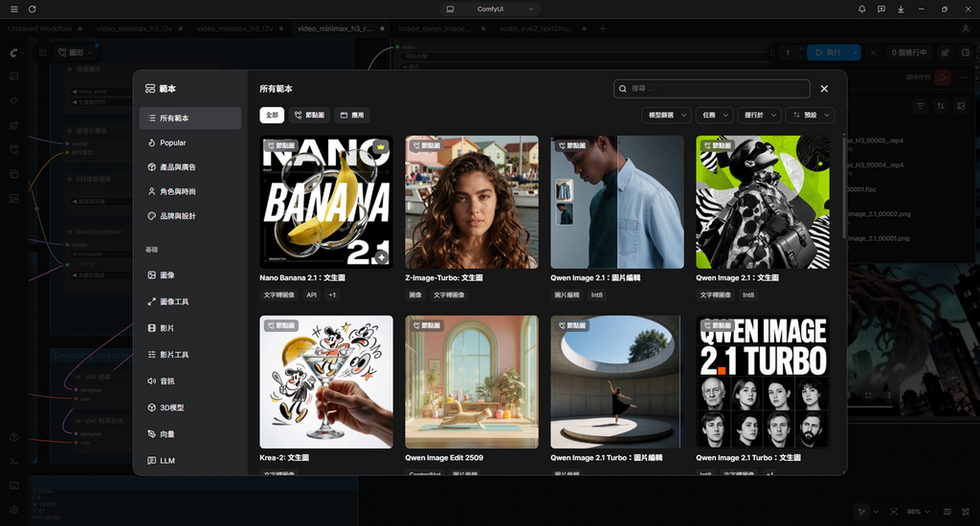The width and height of the screenshot is (980, 526).
Task: Open the notifications bell icon
Action: click(x=862, y=9)
